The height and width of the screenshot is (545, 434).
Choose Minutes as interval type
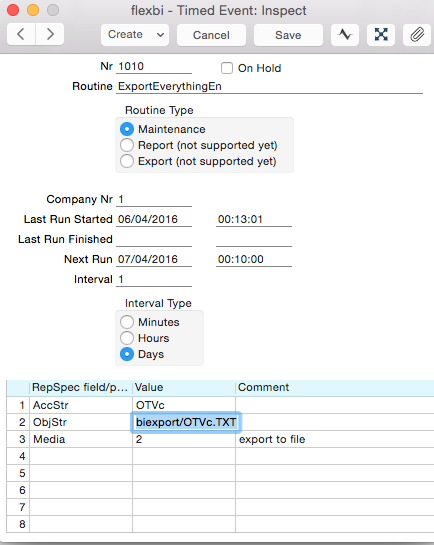(127, 322)
